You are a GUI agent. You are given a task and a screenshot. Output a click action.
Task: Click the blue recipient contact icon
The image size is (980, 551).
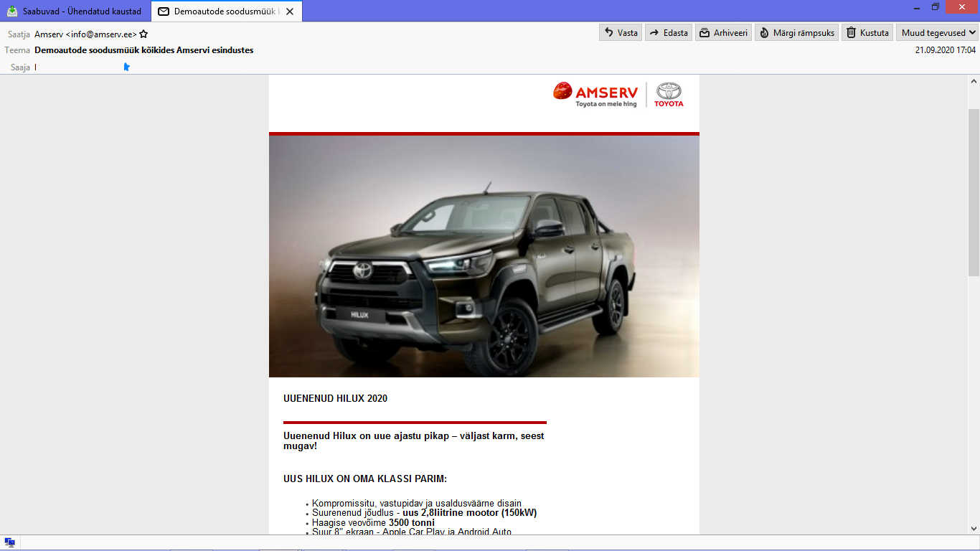point(127,67)
